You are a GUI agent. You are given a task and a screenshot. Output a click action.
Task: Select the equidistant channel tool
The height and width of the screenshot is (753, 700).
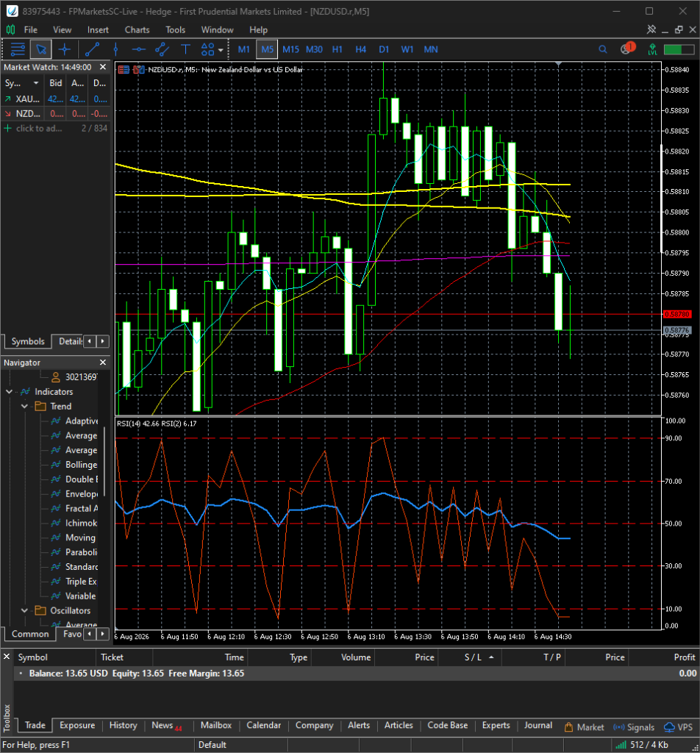click(162, 49)
